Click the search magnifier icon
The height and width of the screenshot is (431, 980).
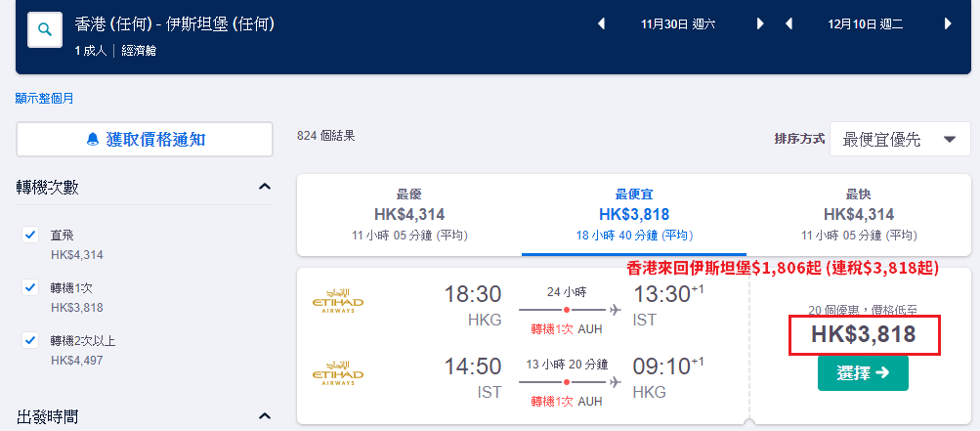[45, 29]
